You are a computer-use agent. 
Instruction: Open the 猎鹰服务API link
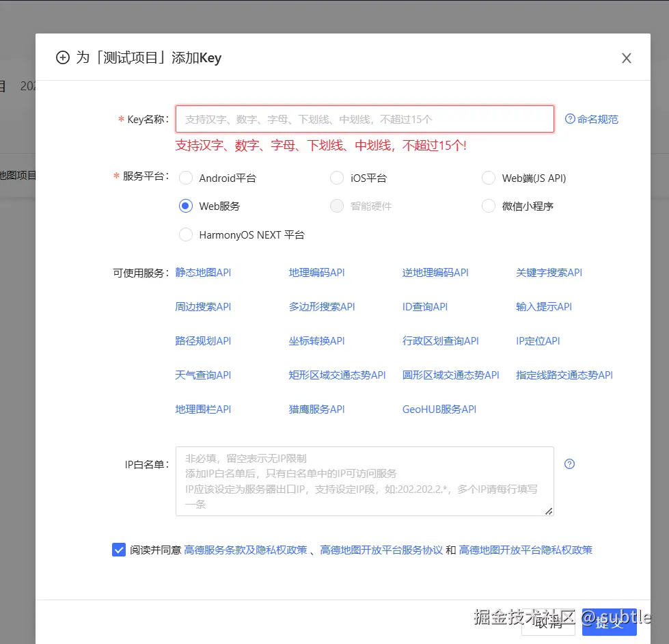[316, 410]
